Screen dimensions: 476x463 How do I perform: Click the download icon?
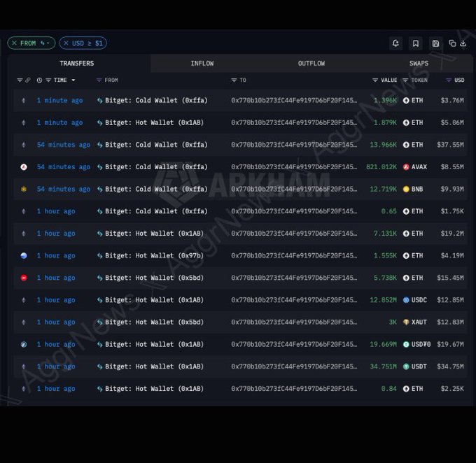pyautogui.click(x=463, y=43)
